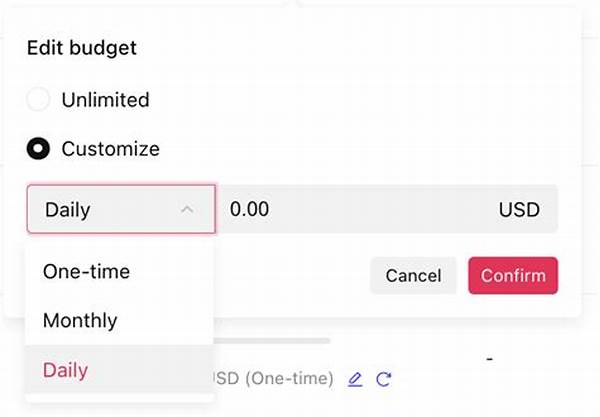The width and height of the screenshot is (600, 417).
Task: Click the USD (One-time) budget text
Action: (273, 379)
